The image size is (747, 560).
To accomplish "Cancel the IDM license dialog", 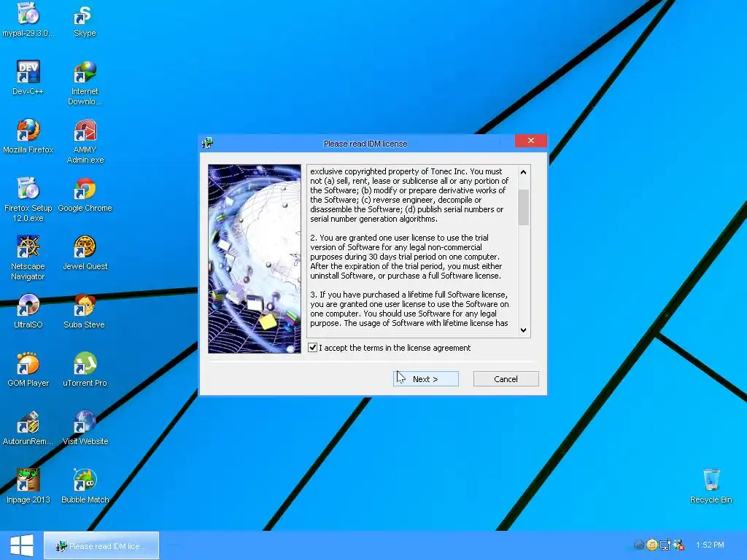I will (506, 379).
